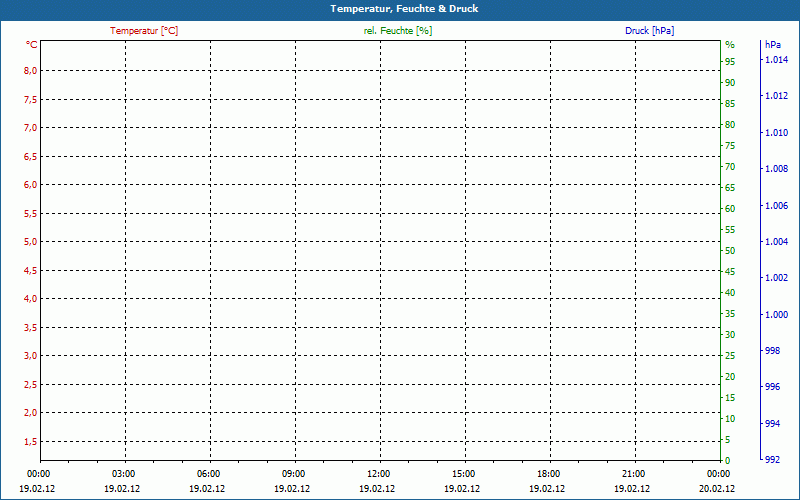Click the 30 humidity axis value
Screen dimensions: 800x500
point(730,335)
